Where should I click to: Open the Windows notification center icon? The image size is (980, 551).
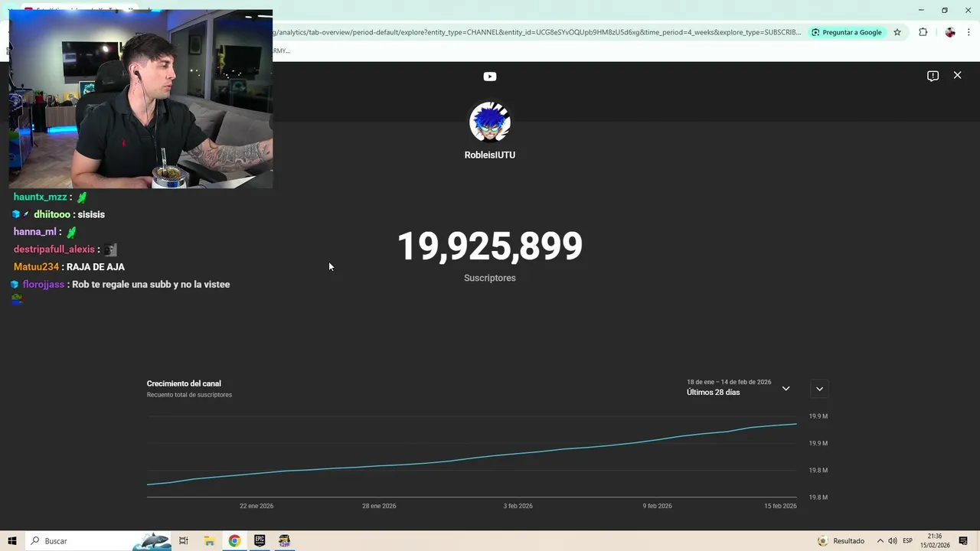tap(963, 541)
